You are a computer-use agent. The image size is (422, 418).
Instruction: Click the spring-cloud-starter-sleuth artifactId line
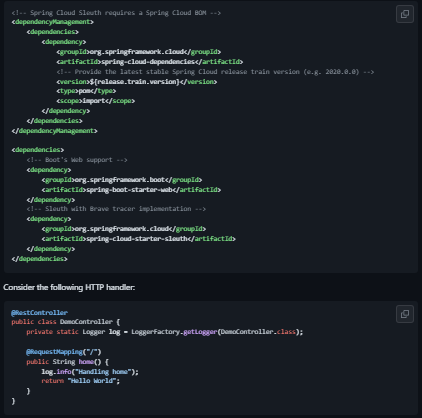pyautogui.click(x=139, y=239)
